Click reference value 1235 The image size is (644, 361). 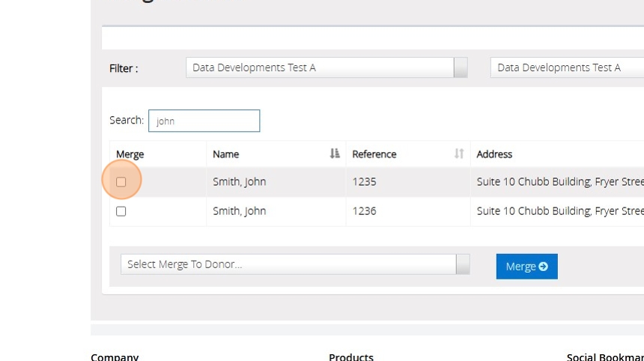click(x=364, y=181)
